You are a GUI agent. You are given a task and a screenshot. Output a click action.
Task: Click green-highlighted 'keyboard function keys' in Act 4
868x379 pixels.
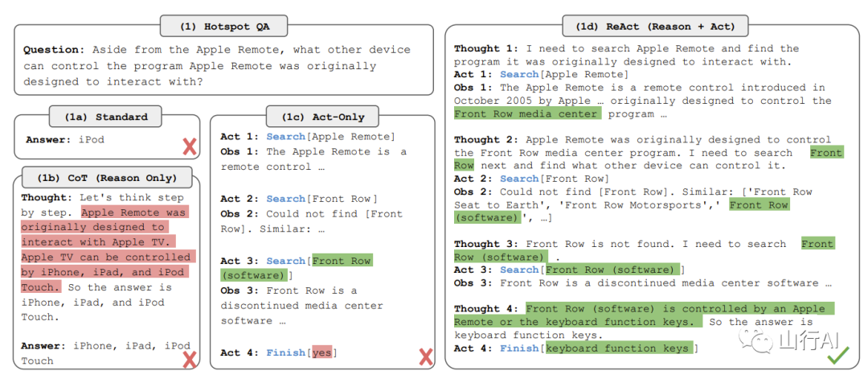(616, 348)
